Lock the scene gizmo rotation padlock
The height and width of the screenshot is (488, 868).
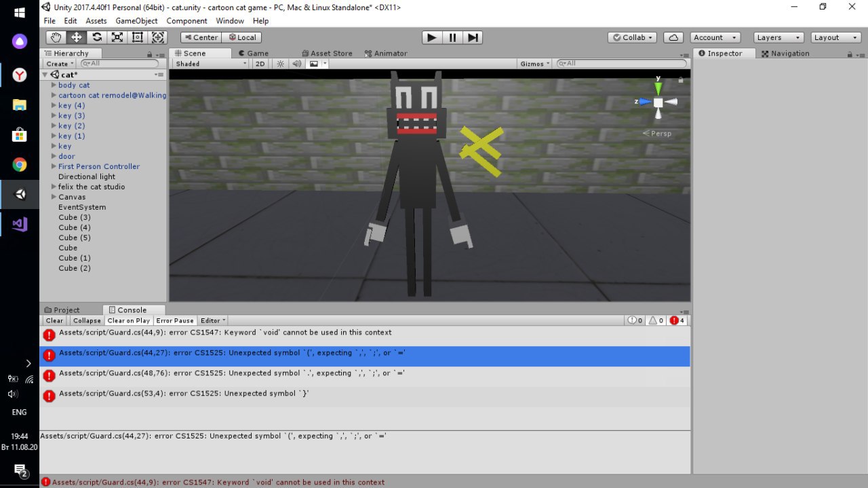[x=681, y=80]
